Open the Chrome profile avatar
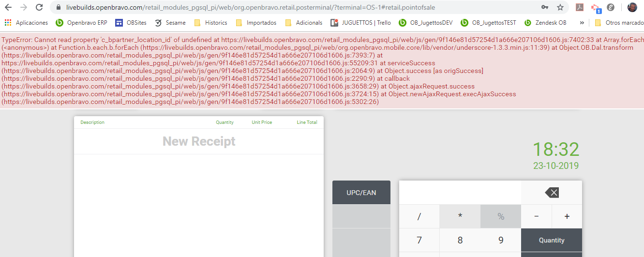Viewport: 644px width, 257px height. pyautogui.click(x=632, y=7)
